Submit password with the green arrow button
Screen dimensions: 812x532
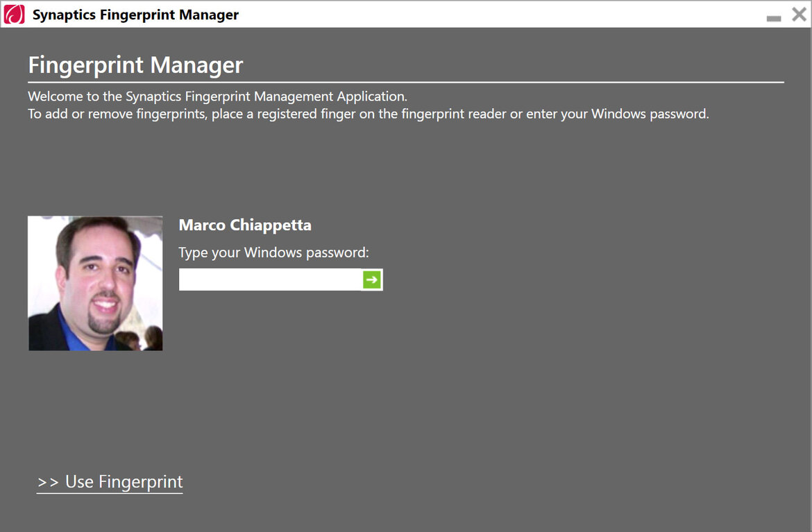click(x=372, y=280)
